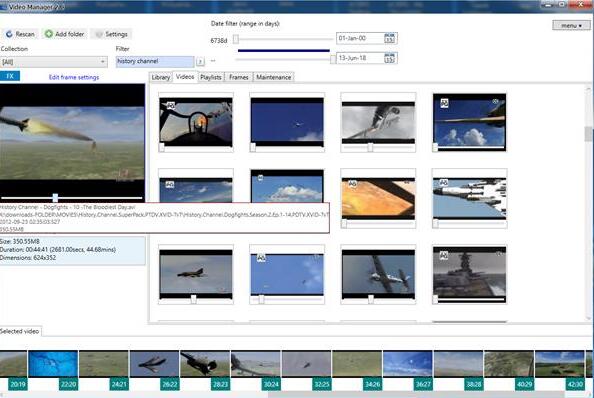Switch to the Playlists tab
Image resolution: width=594 pixels, height=398 pixels.
[211, 77]
